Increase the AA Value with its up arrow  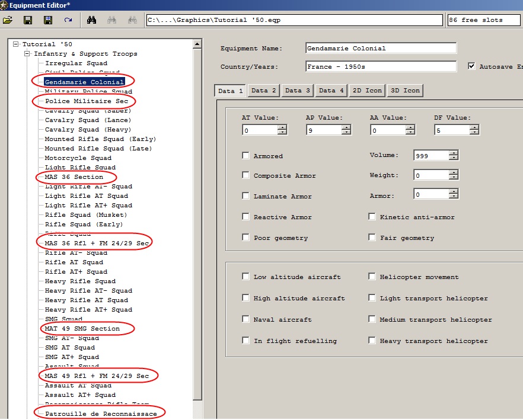tap(410, 127)
